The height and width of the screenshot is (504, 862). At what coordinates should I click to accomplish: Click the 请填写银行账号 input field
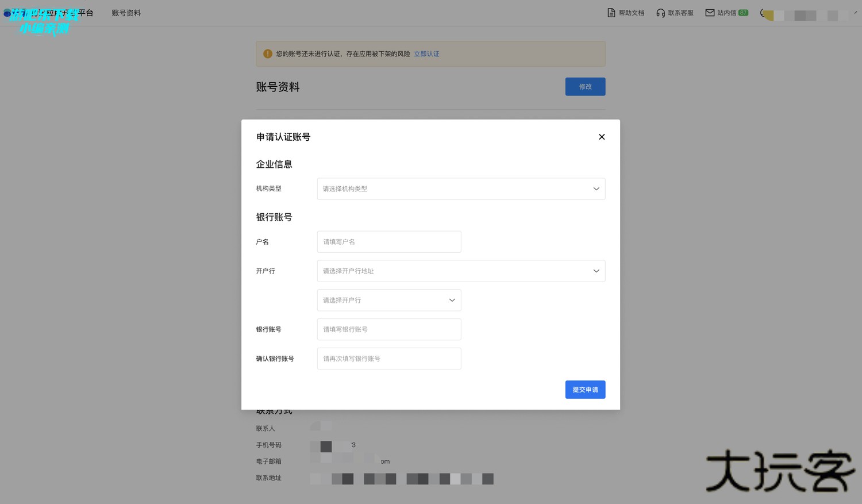(x=388, y=330)
